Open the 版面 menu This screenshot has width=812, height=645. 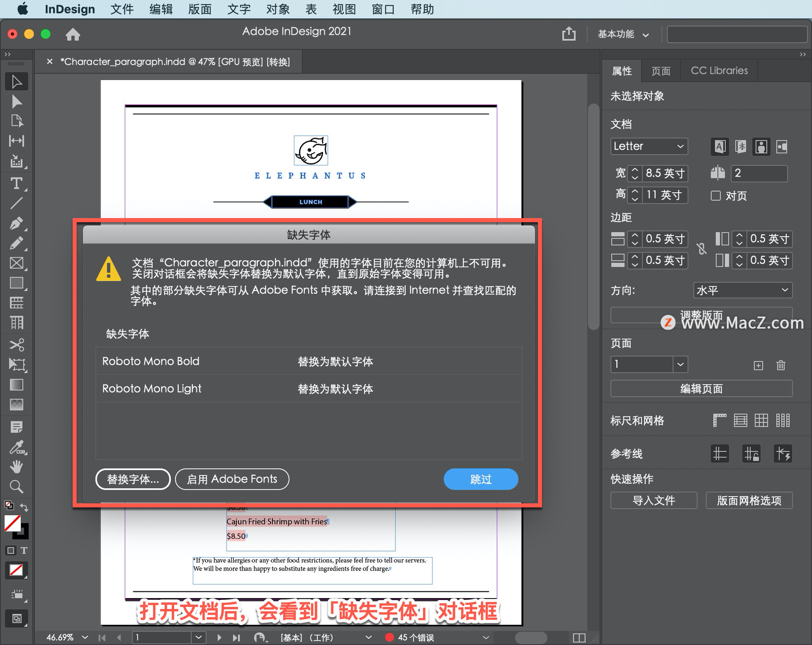tap(200, 9)
